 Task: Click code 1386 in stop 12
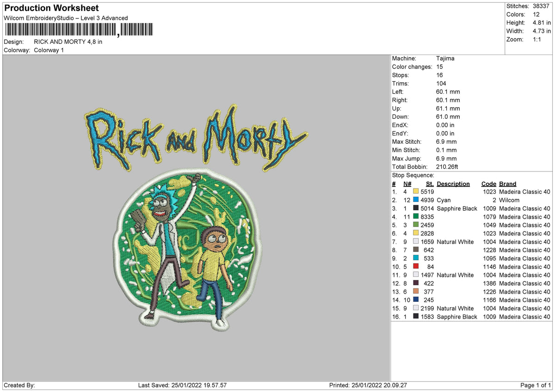[x=489, y=283]
